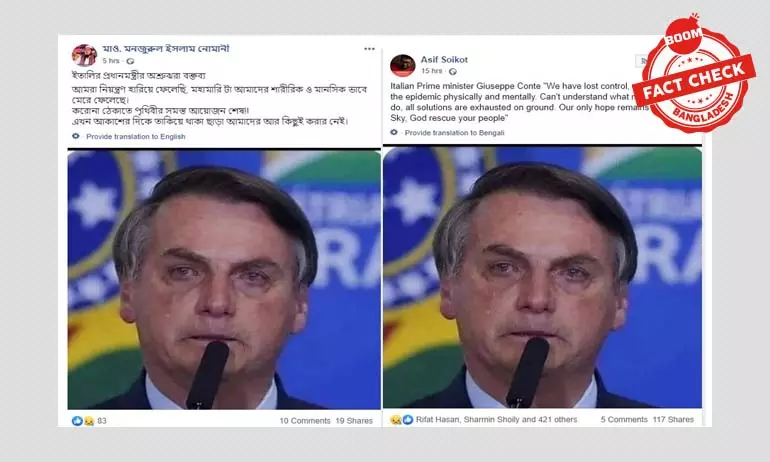Image resolution: width=770 pixels, height=462 pixels.
Task: Open the 117 Shares link
Action: coord(673,419)
